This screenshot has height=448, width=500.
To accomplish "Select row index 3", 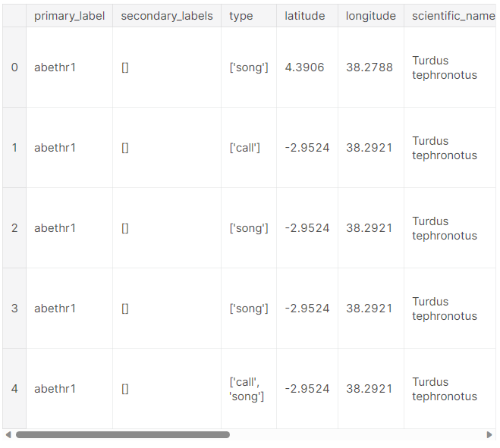I will (14, 308).
